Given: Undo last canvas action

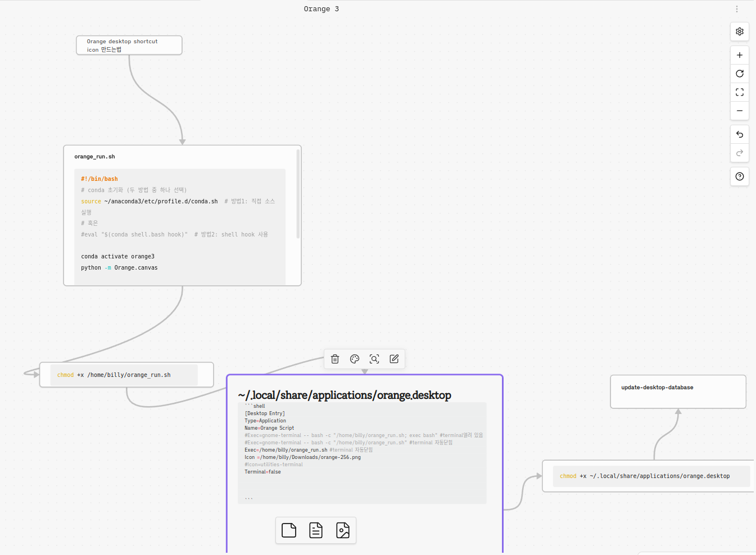Looking at the screenshot, I should 740,134.
